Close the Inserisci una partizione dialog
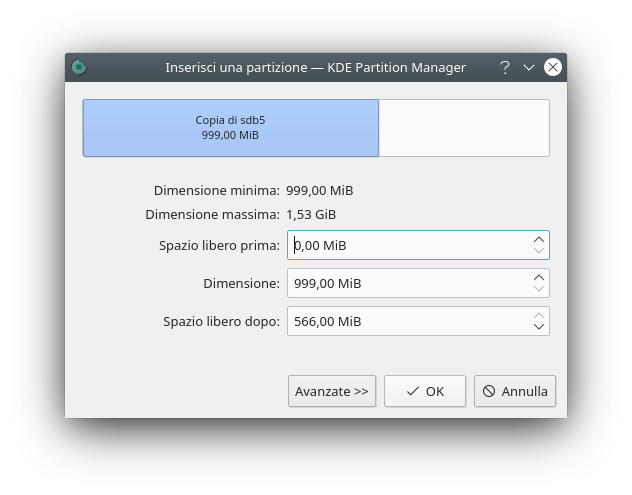This screenshot has width=632, height=495. 553,68
